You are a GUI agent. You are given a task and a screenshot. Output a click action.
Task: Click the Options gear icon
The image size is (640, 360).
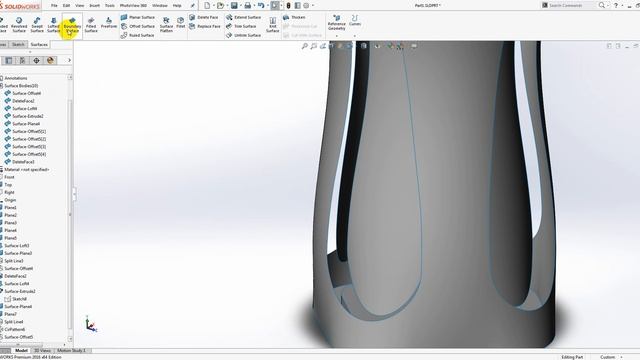306,5
